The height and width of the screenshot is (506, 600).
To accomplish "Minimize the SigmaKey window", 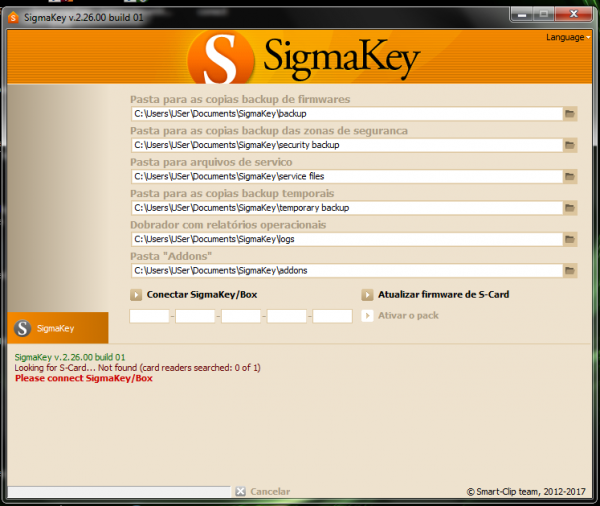I will pyautogui.click(x=522, y=15).
